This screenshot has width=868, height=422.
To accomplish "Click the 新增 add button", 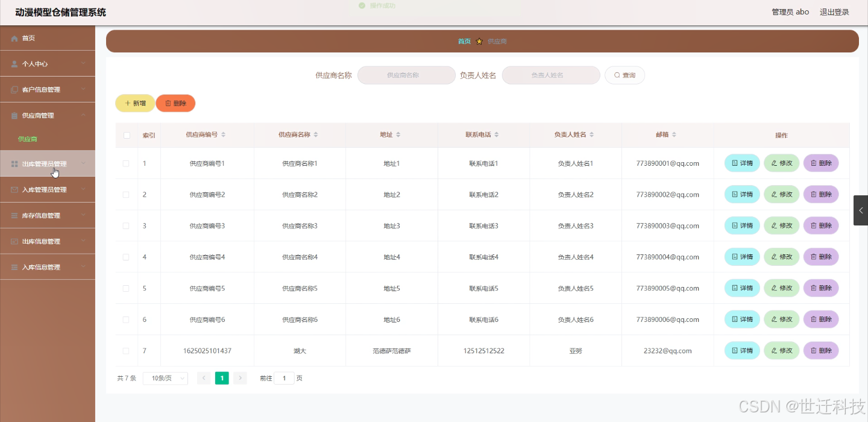I will [135, 103].
